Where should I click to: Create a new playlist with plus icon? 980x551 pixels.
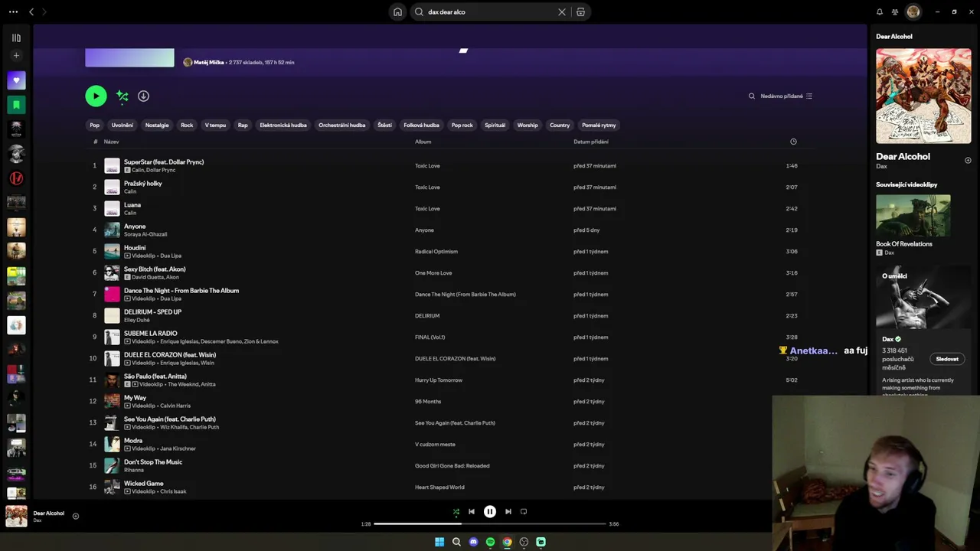pos(16,55)
